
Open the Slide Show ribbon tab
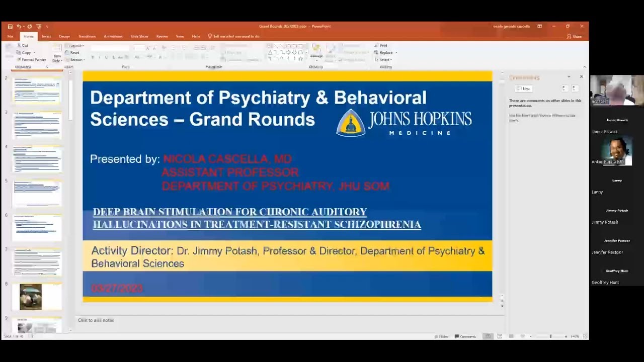click(139, 36)
